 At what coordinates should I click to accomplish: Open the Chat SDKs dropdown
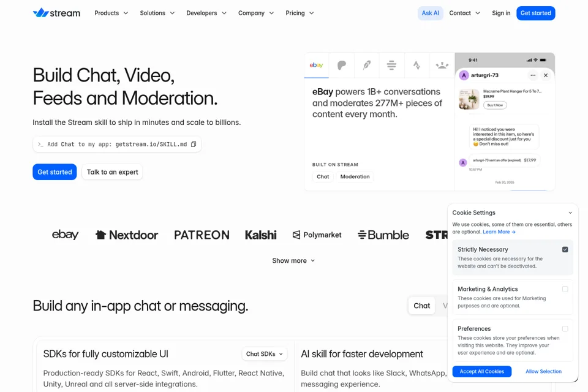tap(265, 354)
